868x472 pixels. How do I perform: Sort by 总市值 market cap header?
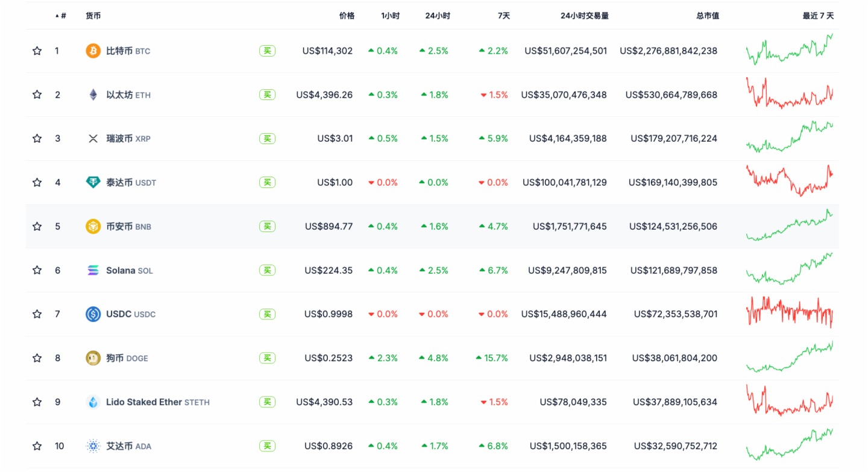click(707, 16)
